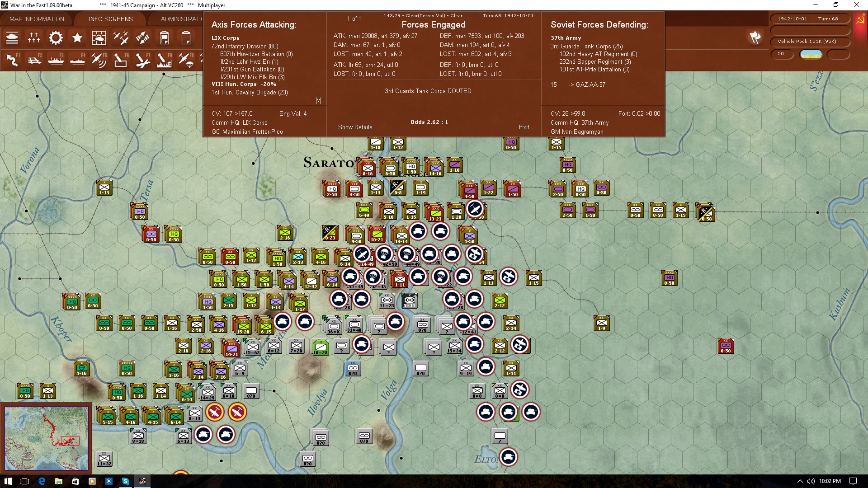Click GM Ivan Bagramyan leader name
This screenshot has height=488, width=868.
click(577, 131)
